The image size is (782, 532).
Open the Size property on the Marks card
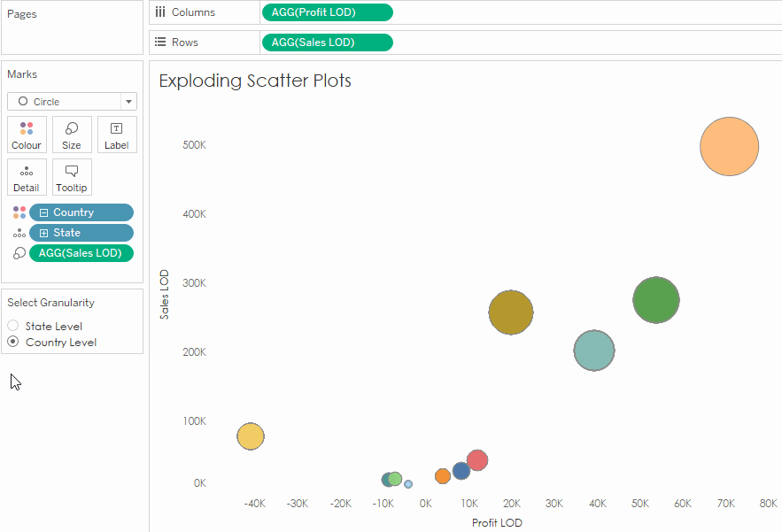tap(72, 135)
